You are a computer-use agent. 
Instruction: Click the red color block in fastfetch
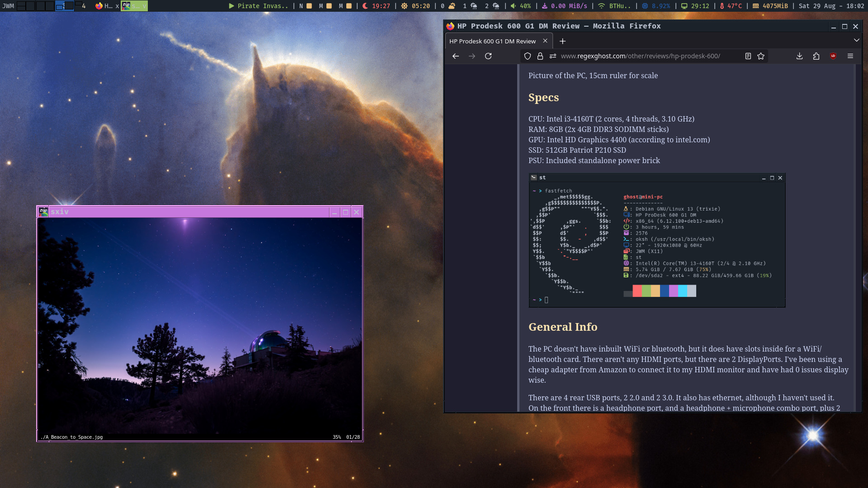point(637,291)
